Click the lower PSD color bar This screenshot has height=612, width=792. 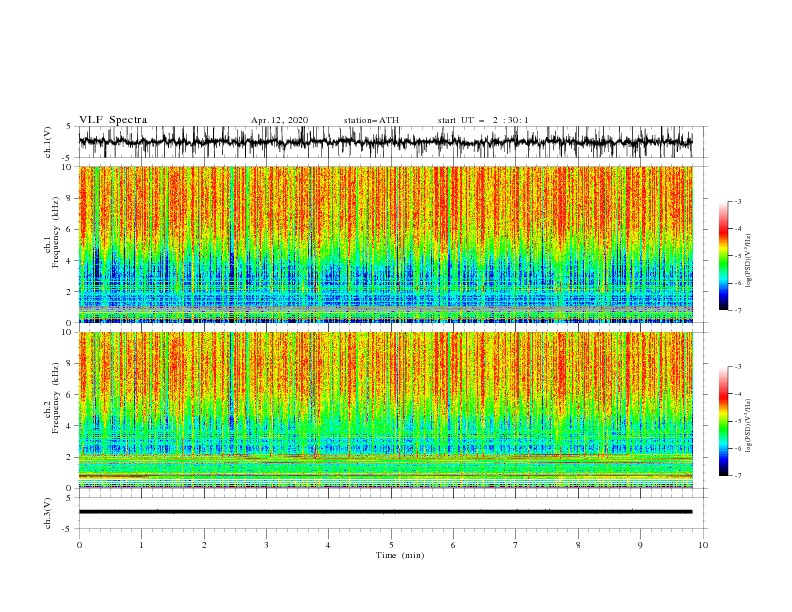click(x=724, y=421)
